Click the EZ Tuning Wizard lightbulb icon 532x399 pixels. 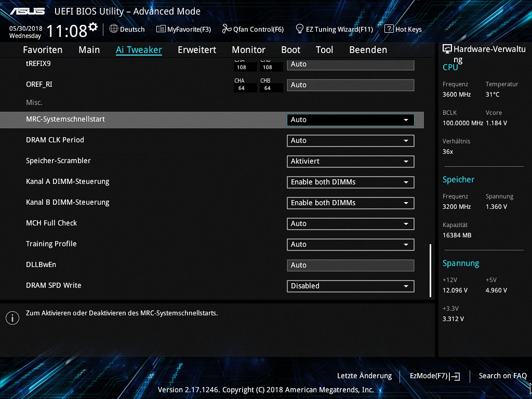pyautogui.click(x=299, y=29)
